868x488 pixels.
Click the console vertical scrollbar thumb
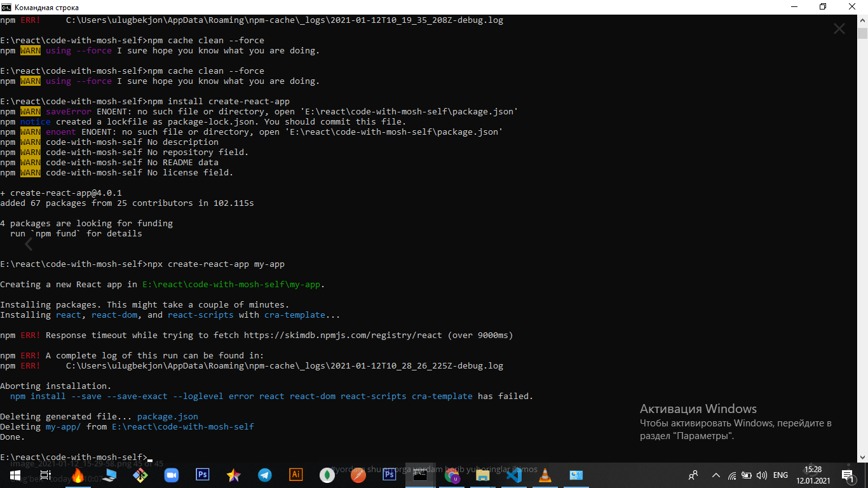tap(862, 35)
